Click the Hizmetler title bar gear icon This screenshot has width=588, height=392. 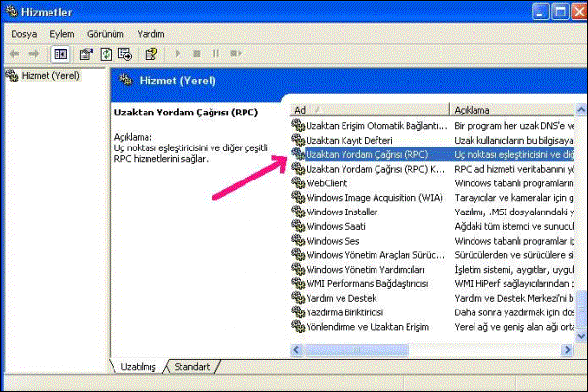(12, 12)
